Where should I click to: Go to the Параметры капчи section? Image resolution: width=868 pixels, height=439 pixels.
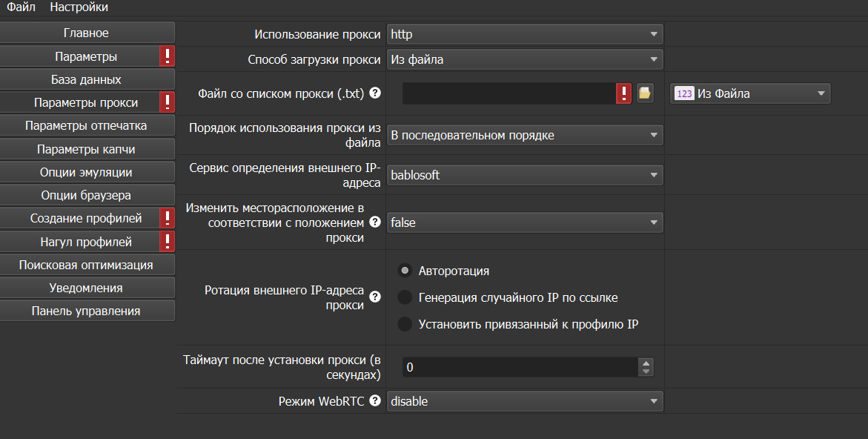point(86,149)
